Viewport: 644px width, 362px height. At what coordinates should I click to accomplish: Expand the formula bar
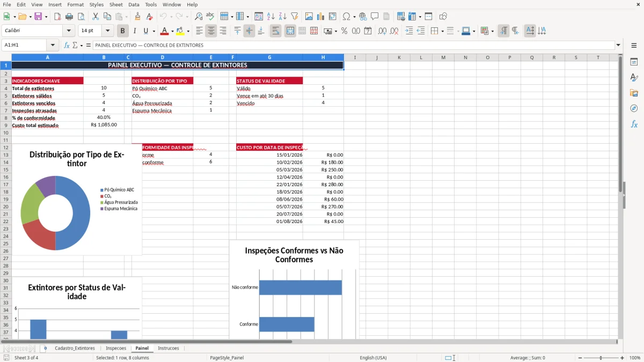click(619, 45)
